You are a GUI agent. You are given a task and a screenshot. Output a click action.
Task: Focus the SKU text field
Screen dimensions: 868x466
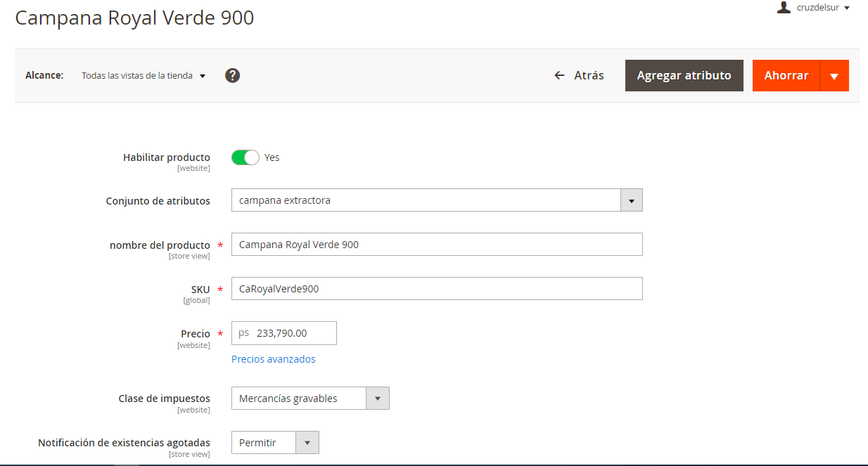pyautogui.click(x=436, y=289)
